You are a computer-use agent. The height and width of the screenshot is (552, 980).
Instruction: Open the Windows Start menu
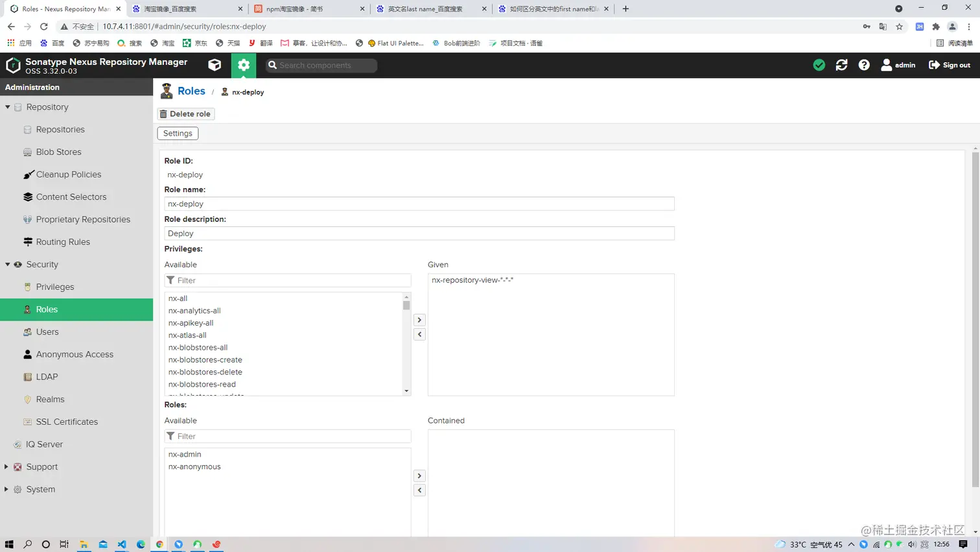[x=9, y=544]
